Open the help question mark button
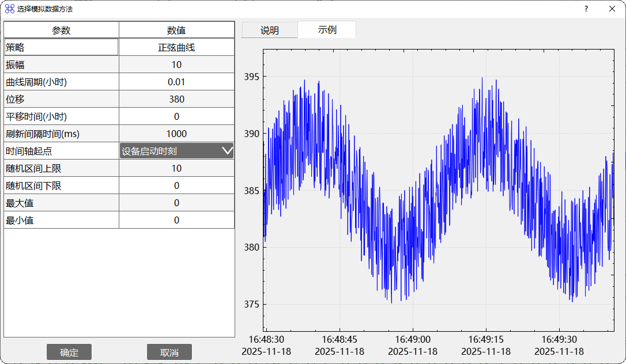Image resolution: width=626 pixels, height=364 pixels. tap(586, 9)
